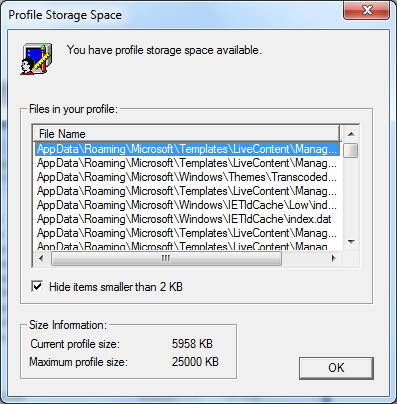The height and width of the screenshot is (404, 397).
Task: Click the up arrow of the vertical scrollbar
Action: click(x=351, y=134)
